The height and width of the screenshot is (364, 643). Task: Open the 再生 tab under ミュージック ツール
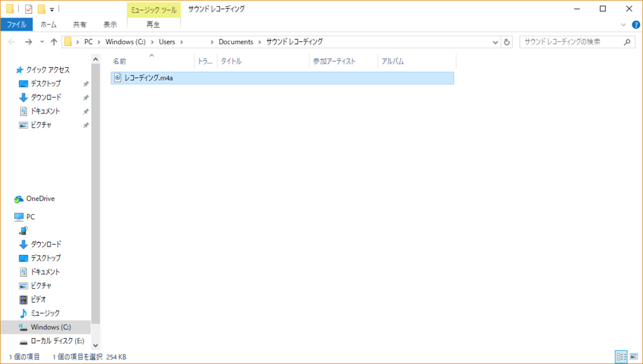coord(153,24)
